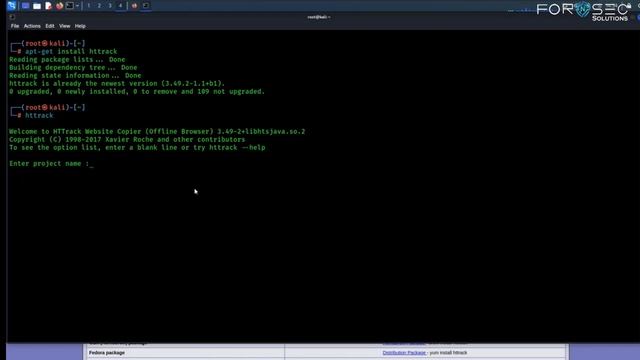Open the Kali applications menu icon
The image size is (640, 360).
(x=11, y=6)
